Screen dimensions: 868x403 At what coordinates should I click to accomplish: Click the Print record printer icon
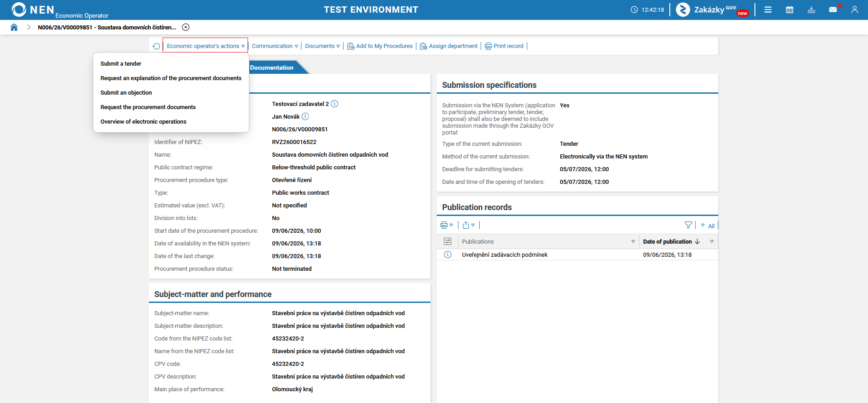488,46
